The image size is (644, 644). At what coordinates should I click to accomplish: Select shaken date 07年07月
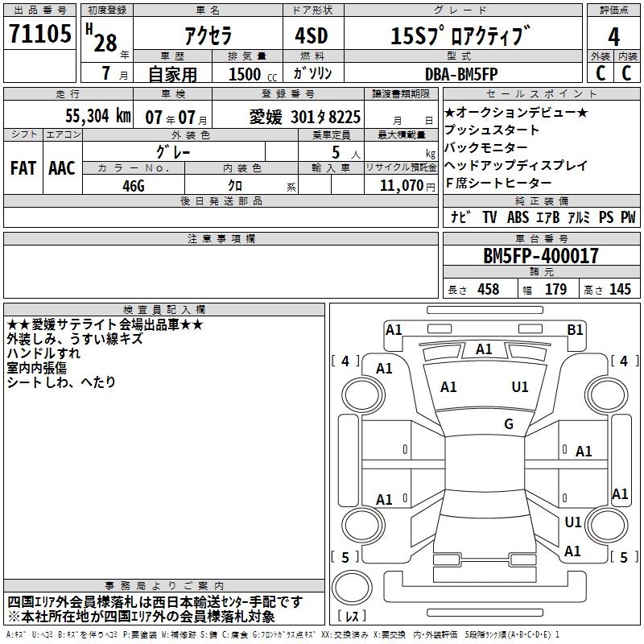[x=175, y=118]
